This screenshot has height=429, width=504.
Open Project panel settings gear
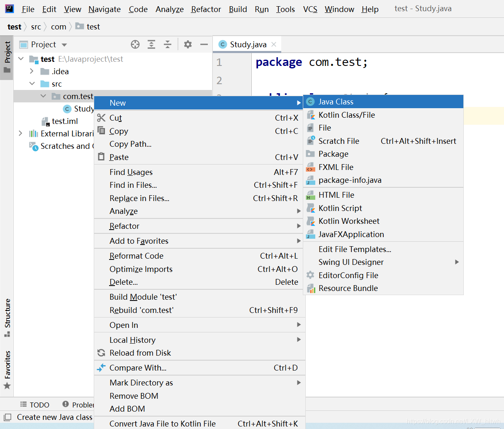188,44
